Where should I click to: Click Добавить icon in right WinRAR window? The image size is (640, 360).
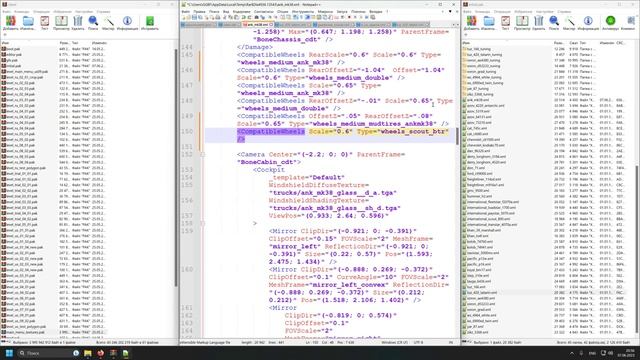471,23
